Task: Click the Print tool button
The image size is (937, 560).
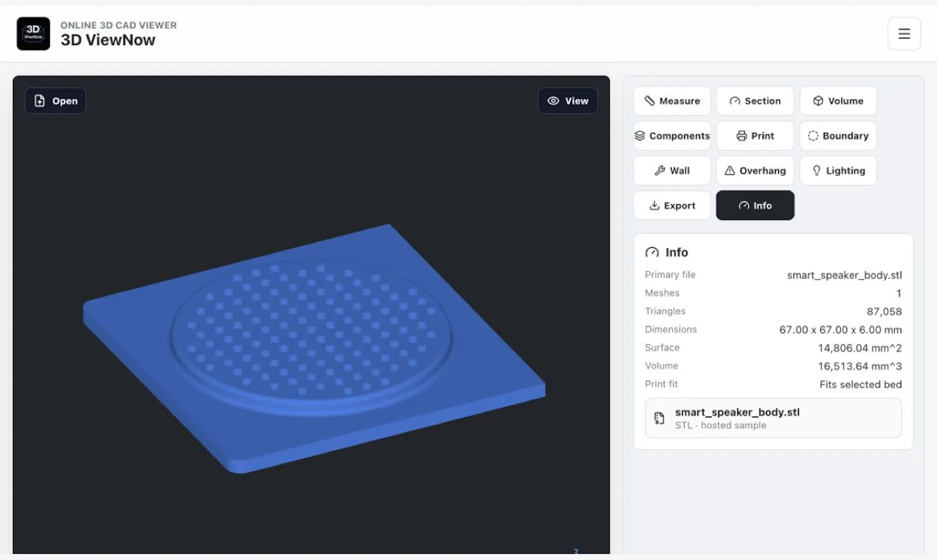Action: point(755,136)
